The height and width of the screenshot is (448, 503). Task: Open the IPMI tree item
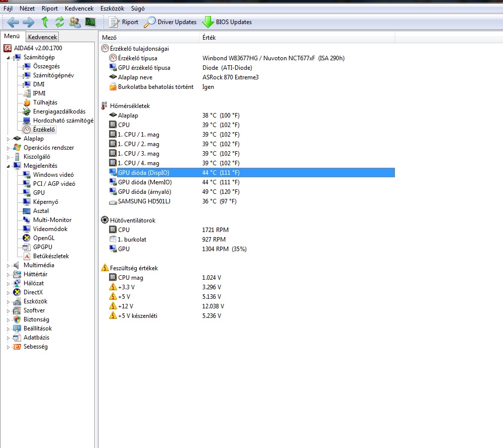[x=39, y=93]
